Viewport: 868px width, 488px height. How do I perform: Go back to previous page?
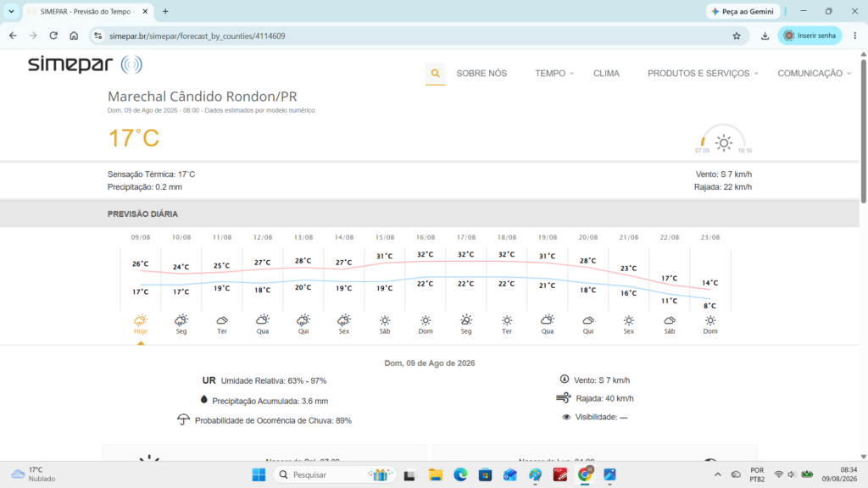(13, 36)
